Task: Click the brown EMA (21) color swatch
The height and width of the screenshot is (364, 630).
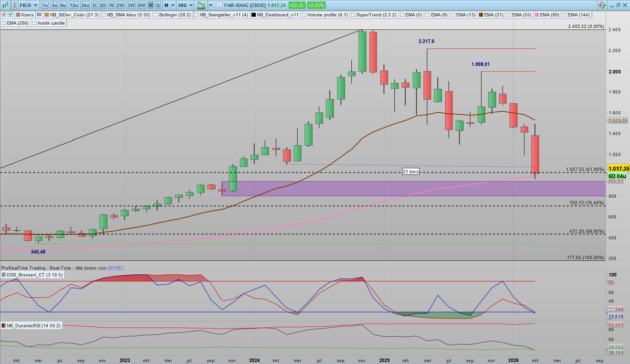Action: tap(481, 15)
